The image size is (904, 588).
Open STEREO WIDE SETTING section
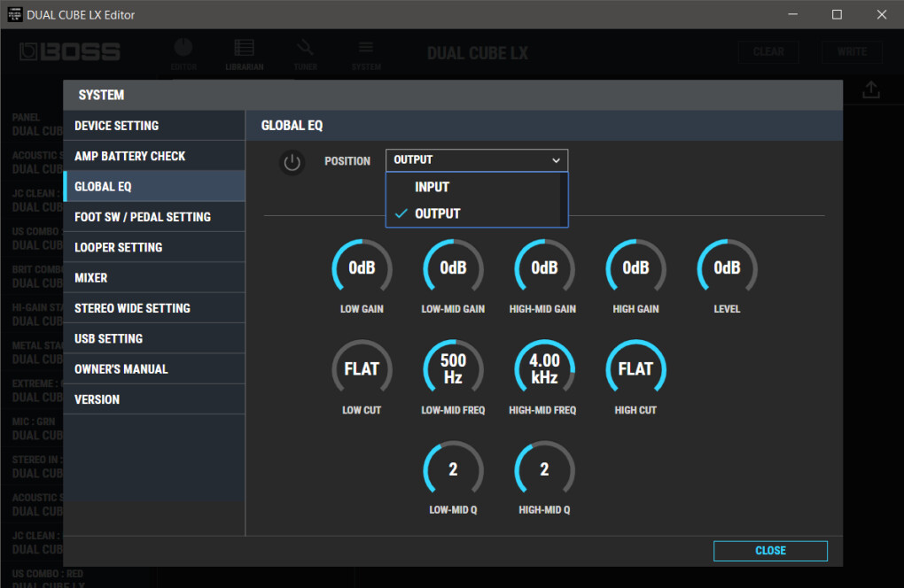pos(154,308)
